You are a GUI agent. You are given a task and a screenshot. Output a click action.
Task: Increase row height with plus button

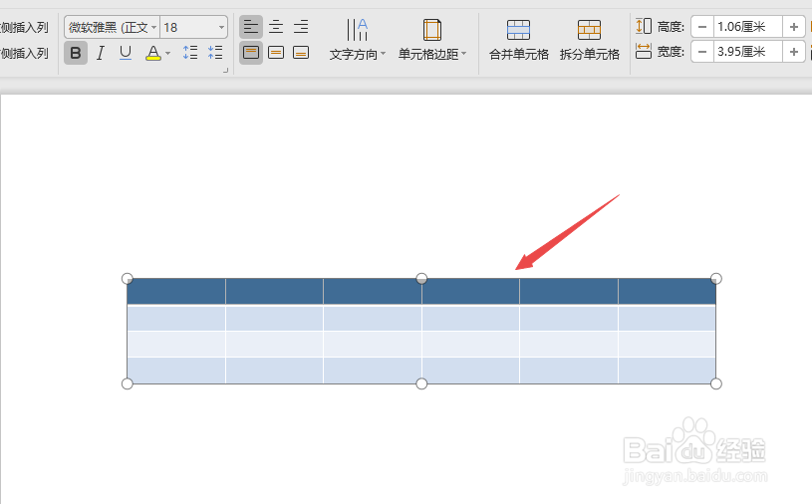point(793,27)
